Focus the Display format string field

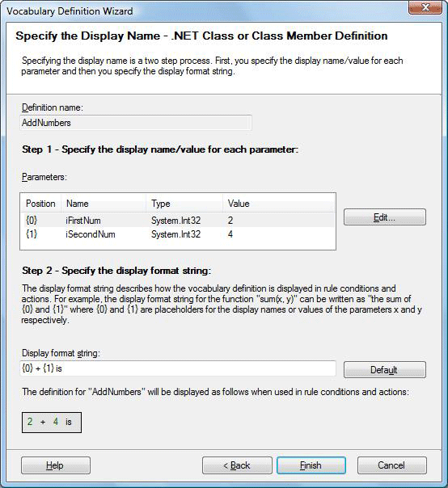tap(178, 368)
